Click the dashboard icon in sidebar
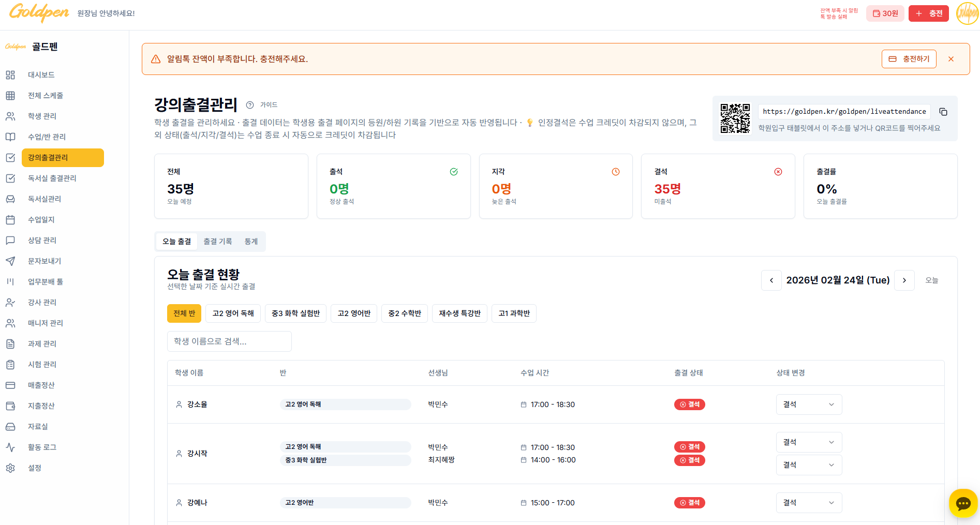Viewport: 980px width, 525px height. click(x=10, y=75)
